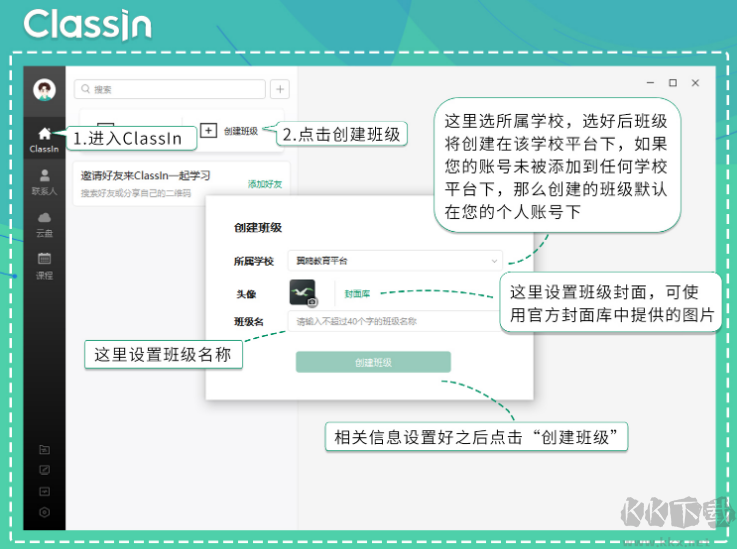The width and height of the screenshot is (737, 549).
Task: Open the Cloud Disk (云盘) sidebar item
Action: click(44, 224)
